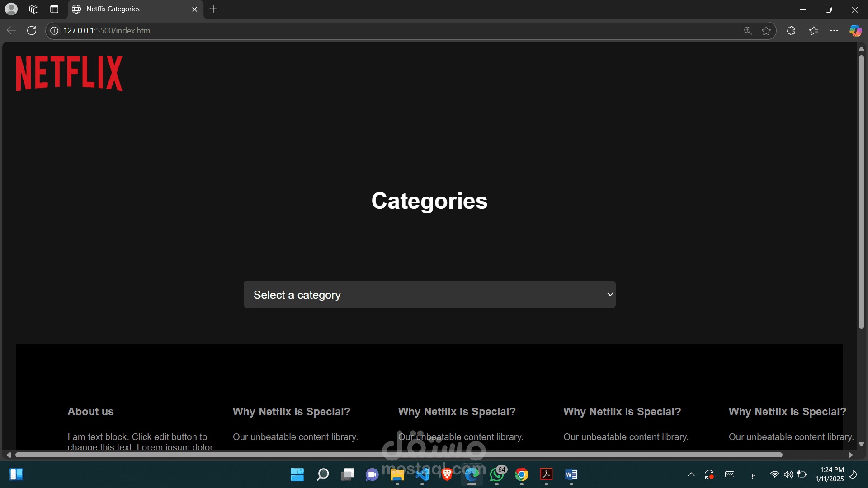The width and height of the screenshot is (868, 488).
Task: Open Settings and more ellipsis menu
Action: (834, 31)
